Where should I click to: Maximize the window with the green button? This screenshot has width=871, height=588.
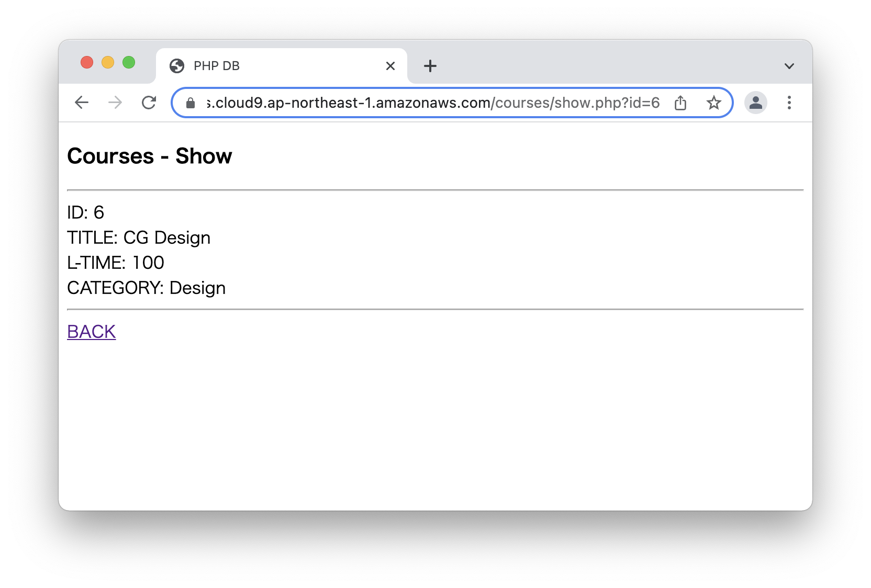129,63
